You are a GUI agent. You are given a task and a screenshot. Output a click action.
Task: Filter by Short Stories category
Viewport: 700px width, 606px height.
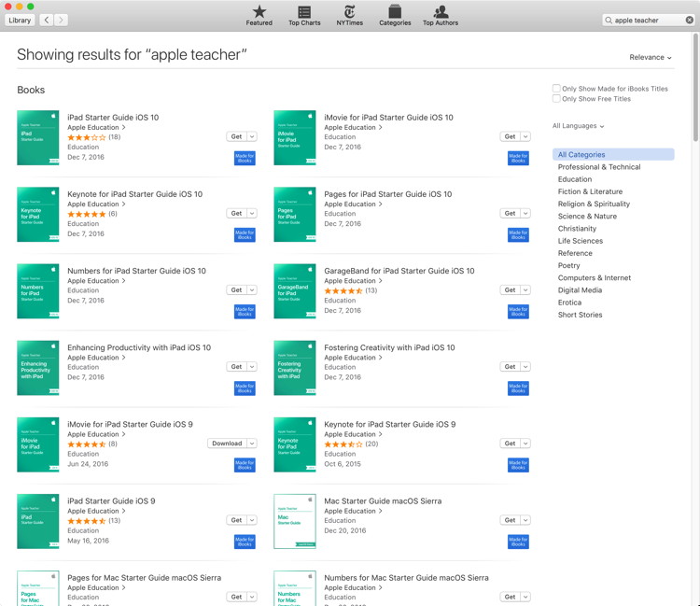(580, 315)
